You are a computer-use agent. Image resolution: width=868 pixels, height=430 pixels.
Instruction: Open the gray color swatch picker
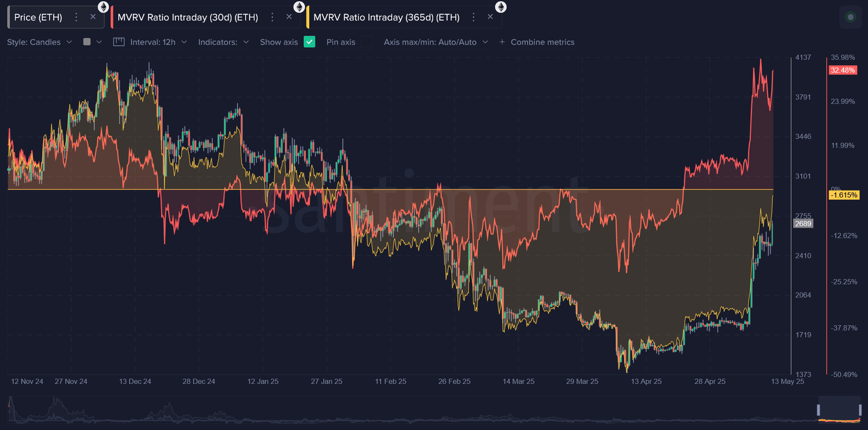click(x=87, y=42)
